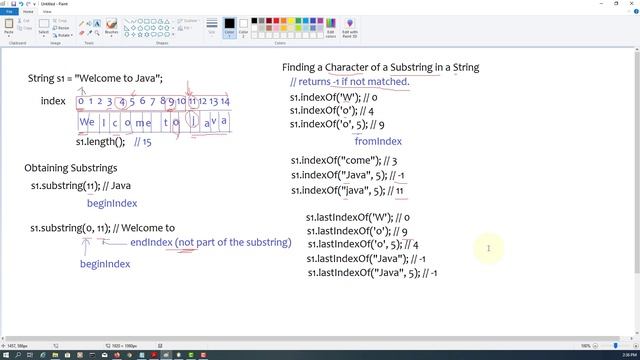Pick the red color swatch
640x360 pixels.
click(x=276, y=20)
